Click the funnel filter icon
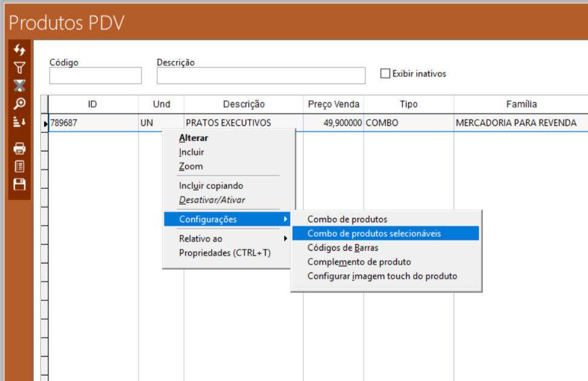Image resolution: width=588 pixels, height=381 pixels. (19, 67)
